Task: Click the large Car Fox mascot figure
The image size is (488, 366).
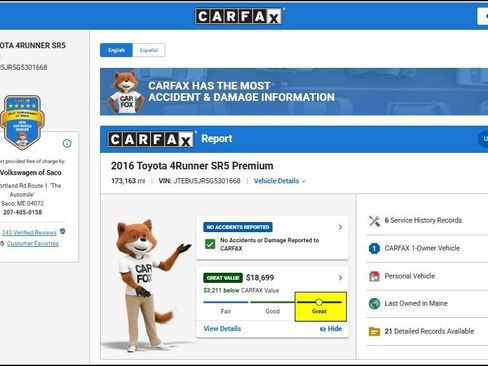Action: (x=147, y=285)
